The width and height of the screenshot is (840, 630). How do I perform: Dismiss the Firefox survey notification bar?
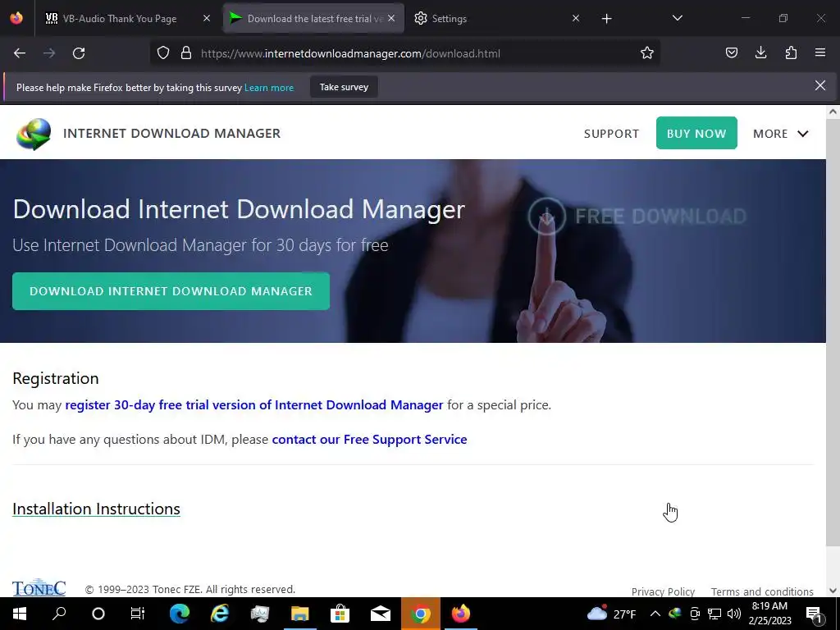pyautogui.click(x=820, y=85)
